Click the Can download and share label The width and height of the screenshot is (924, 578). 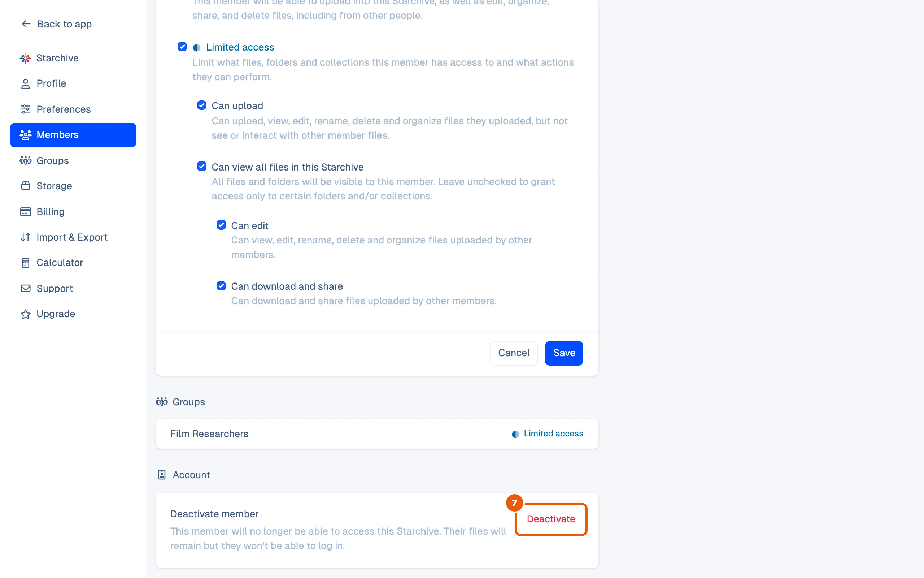[287, 286]
